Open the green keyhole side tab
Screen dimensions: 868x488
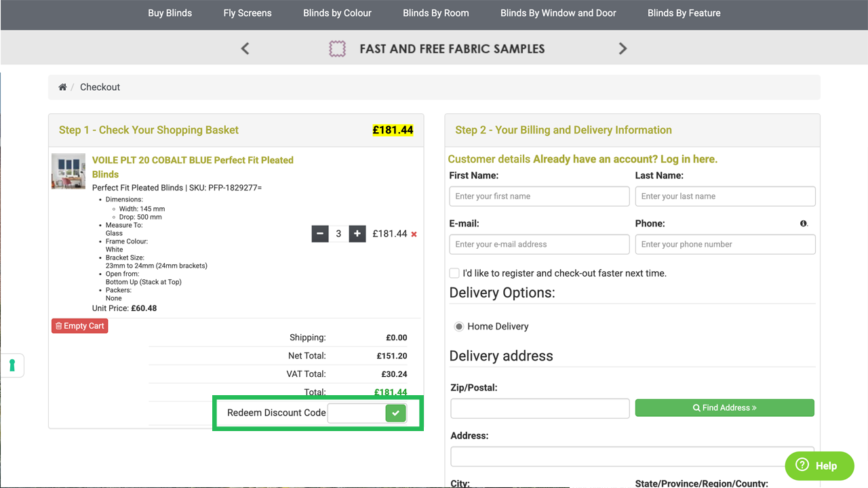pyautogui.click(x=12, y=365)
